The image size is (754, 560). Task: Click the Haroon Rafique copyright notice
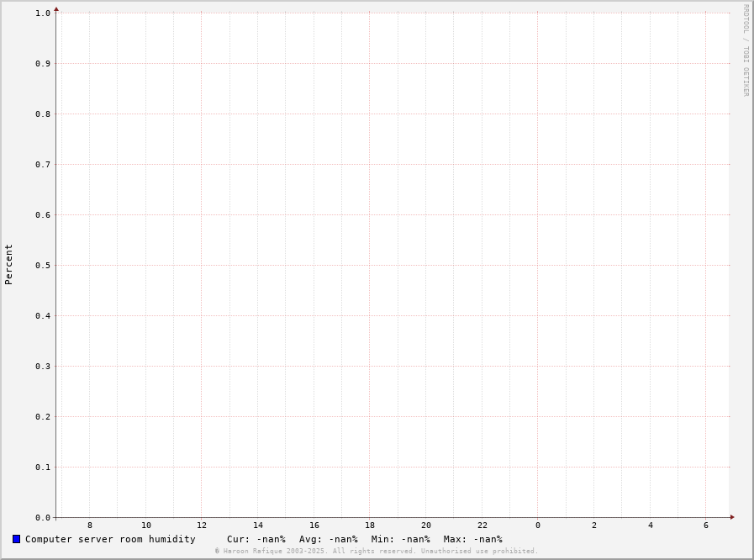pyautogui.click(x=377, y=552)
